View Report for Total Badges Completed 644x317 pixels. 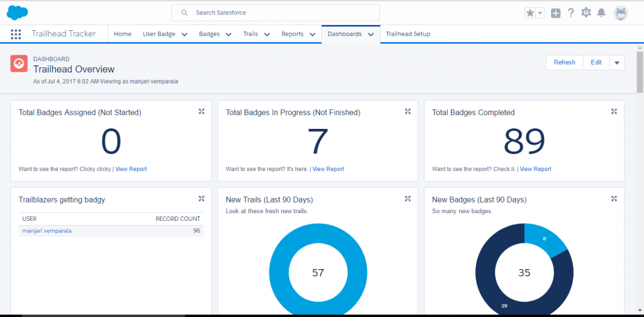coord(536,169)
